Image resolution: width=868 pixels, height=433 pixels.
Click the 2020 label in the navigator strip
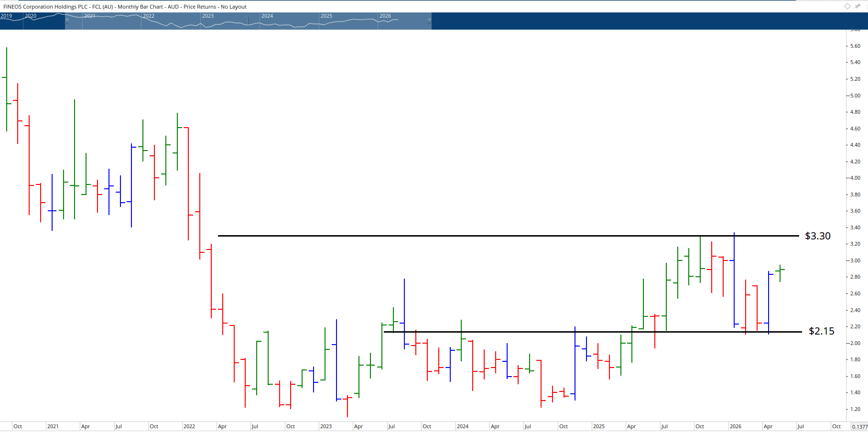click(31, 16)
